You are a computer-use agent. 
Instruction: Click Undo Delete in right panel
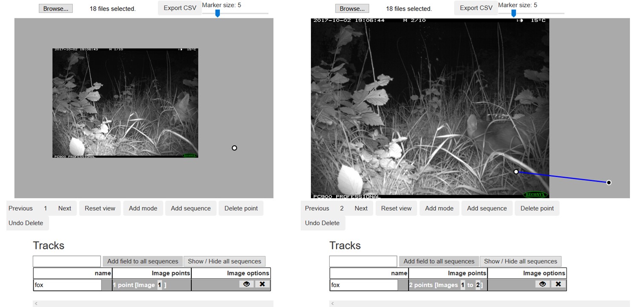click(322, 223)
